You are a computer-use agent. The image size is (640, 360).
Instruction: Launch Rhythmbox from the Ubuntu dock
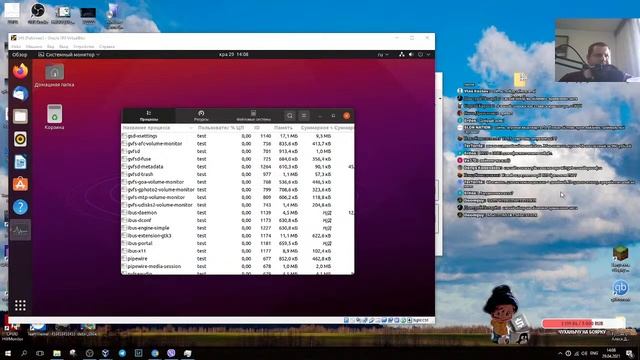tap(20, 139)
